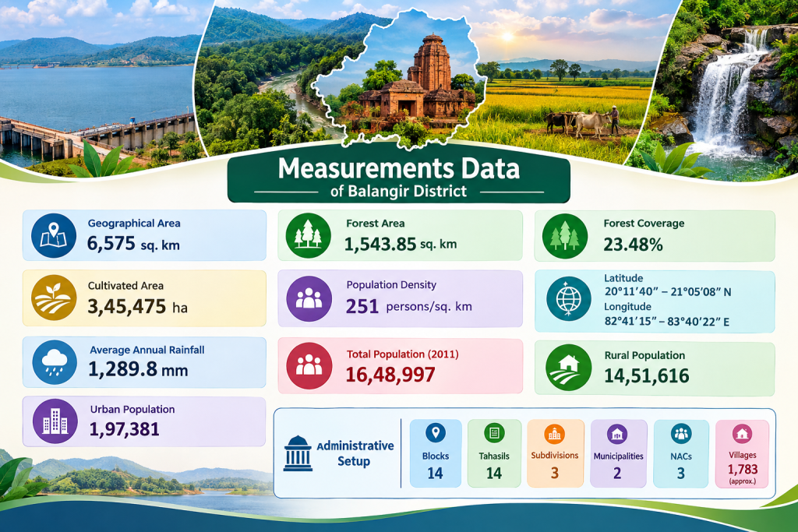Click the trees icon beside Forest Coverage

tap(565, 236)
